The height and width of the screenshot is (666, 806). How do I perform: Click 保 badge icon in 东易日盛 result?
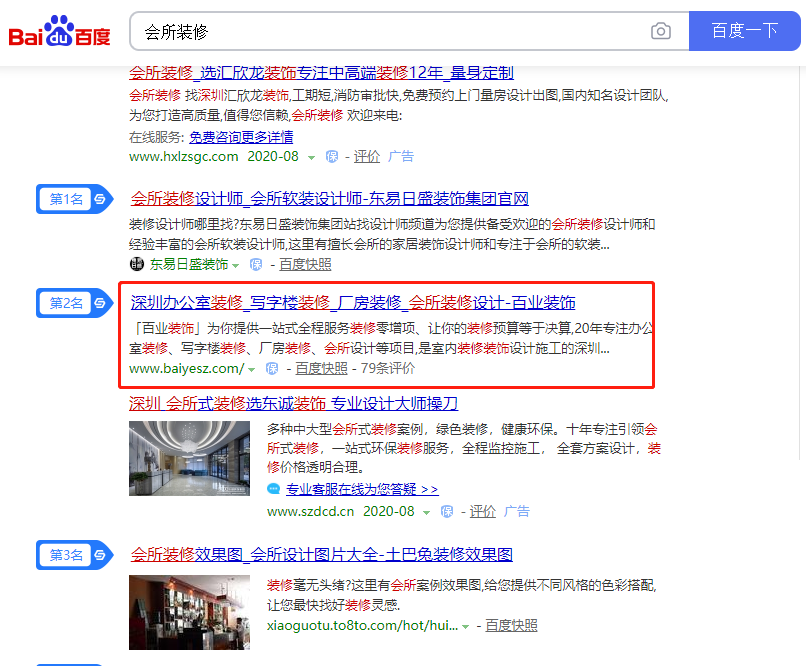(256, 264)
